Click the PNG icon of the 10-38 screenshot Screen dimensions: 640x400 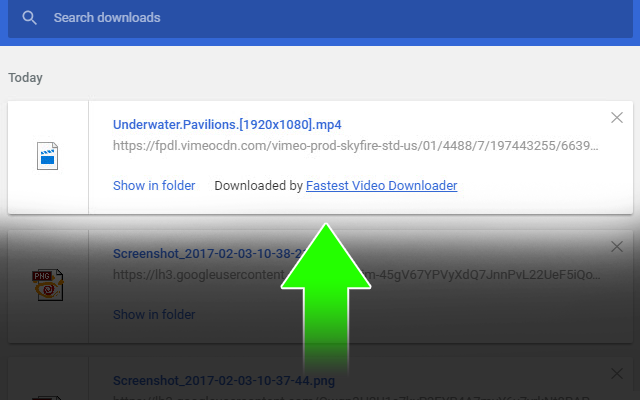[48, 284]
